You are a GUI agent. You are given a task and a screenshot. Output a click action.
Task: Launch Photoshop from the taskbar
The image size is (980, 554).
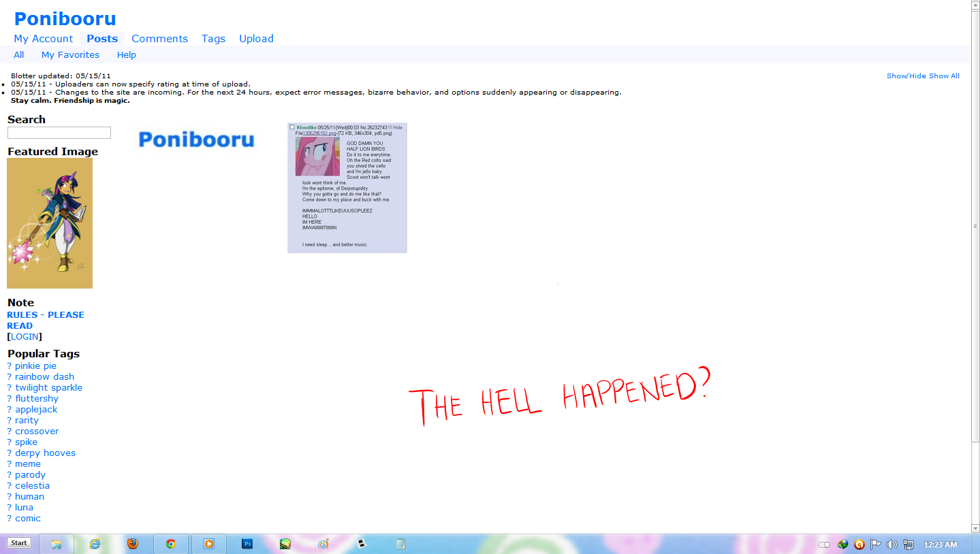(247, 544)
